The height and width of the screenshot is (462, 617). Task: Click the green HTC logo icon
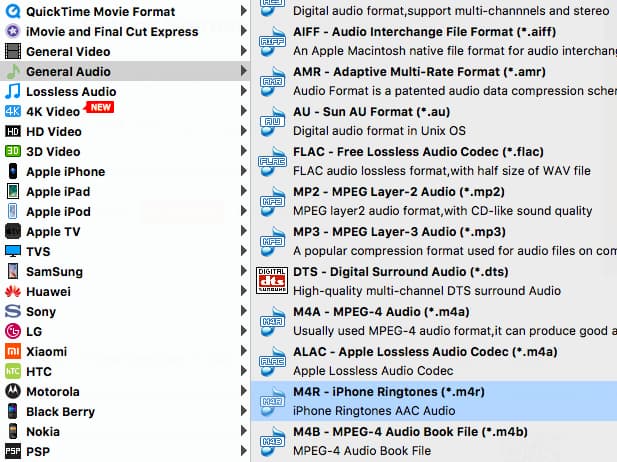[x=13, y=371]
